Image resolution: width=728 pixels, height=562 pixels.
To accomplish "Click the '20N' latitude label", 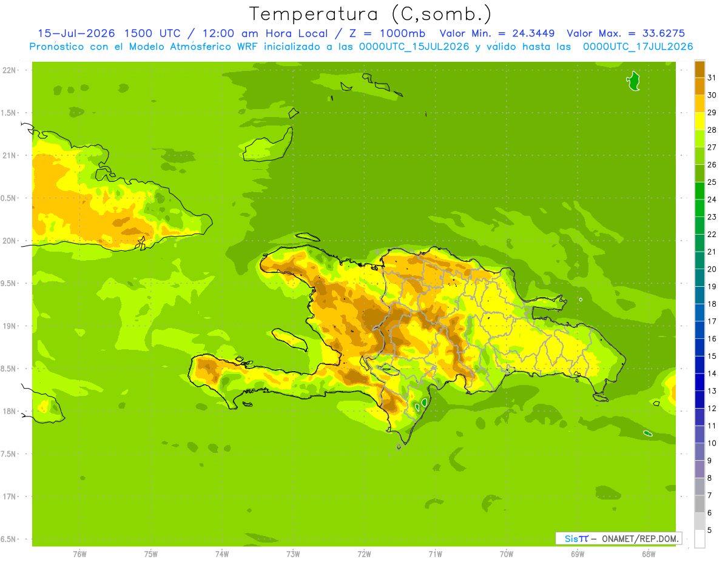I will click(x=10, y=241).
